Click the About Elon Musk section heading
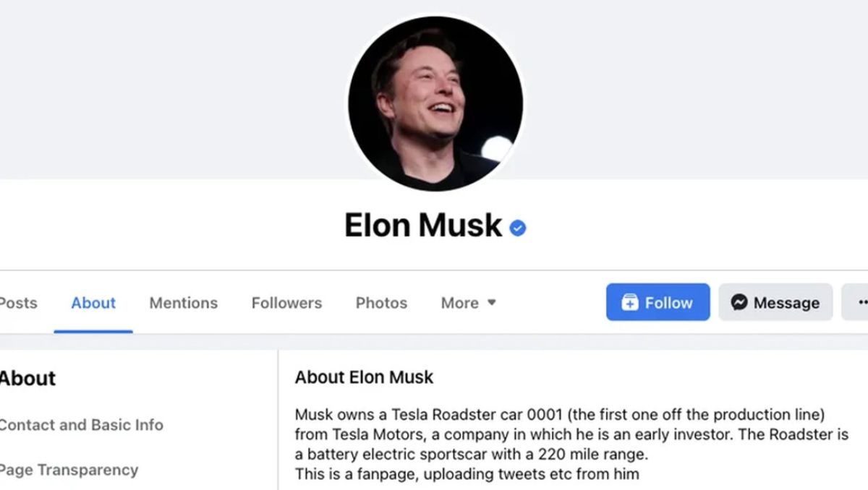This screenshot has width=868, height=490. coord(364,377)
